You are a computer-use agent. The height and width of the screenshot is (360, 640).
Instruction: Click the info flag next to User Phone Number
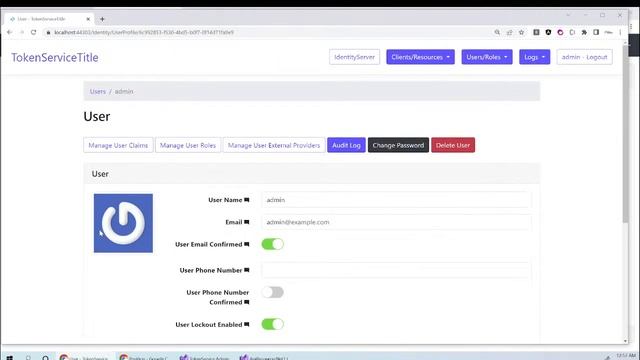pos(247,270)
